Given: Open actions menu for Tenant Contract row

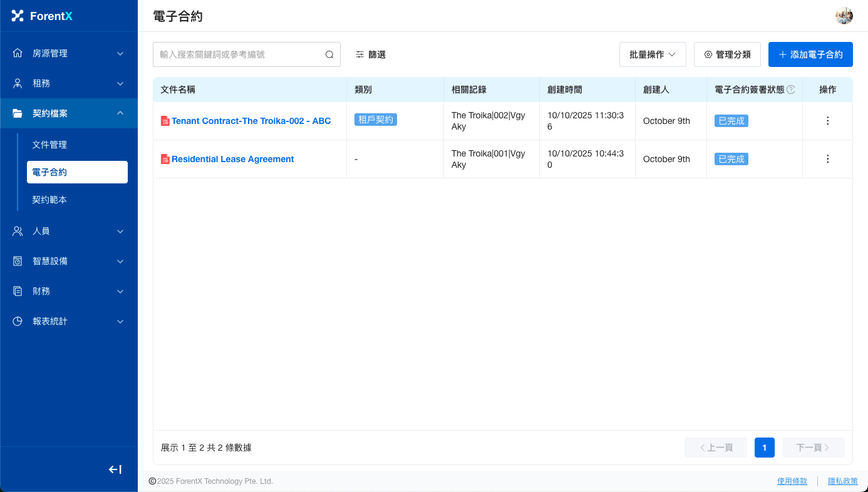Looking at the screenshot, I should coord(827,121).
